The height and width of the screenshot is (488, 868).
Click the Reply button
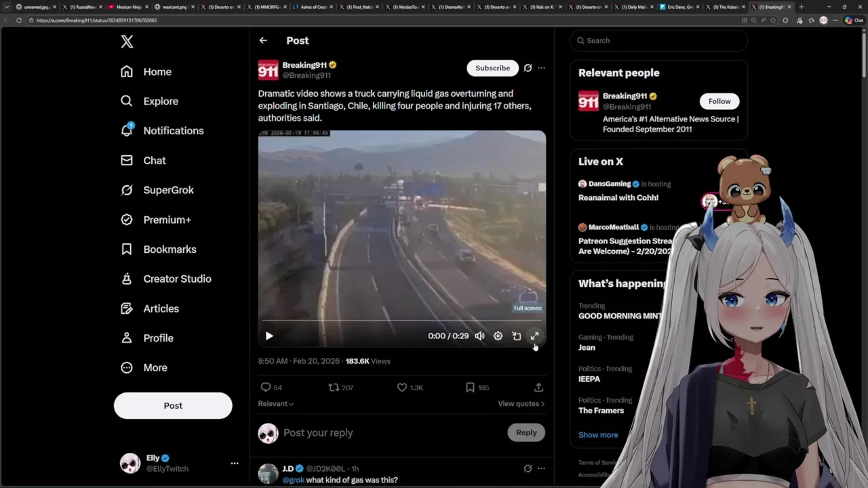point(526,432)
